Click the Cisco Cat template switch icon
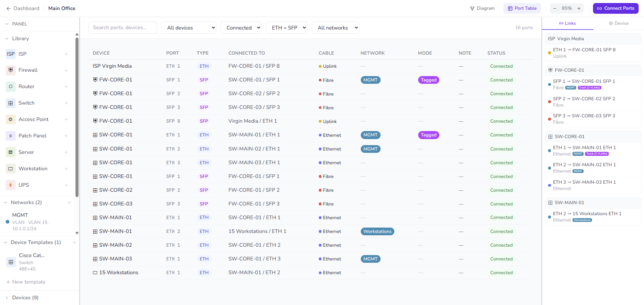Screen dimensions: 644x305 coord(11,262)
